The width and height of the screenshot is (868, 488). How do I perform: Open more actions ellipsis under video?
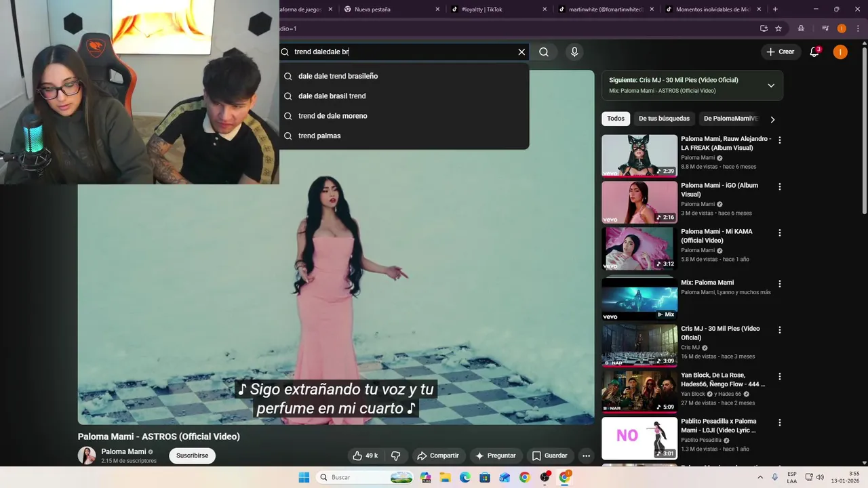click(587, 455)
